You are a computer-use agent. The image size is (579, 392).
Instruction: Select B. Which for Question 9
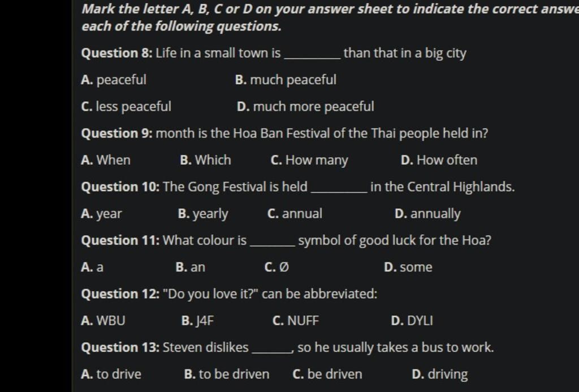[x=206, y=160]
